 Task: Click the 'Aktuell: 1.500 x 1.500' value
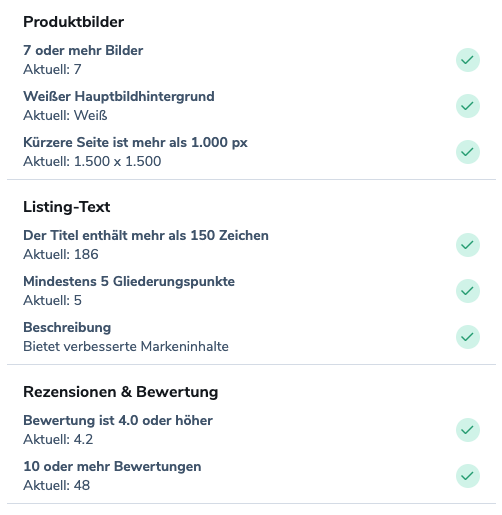pos(92,161)
